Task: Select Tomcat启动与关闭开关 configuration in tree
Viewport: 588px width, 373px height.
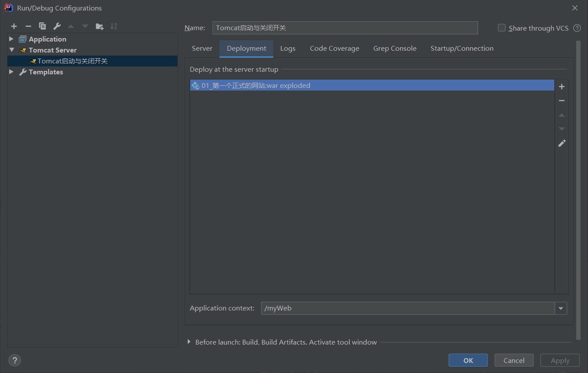Action: (x=92, y=61)
